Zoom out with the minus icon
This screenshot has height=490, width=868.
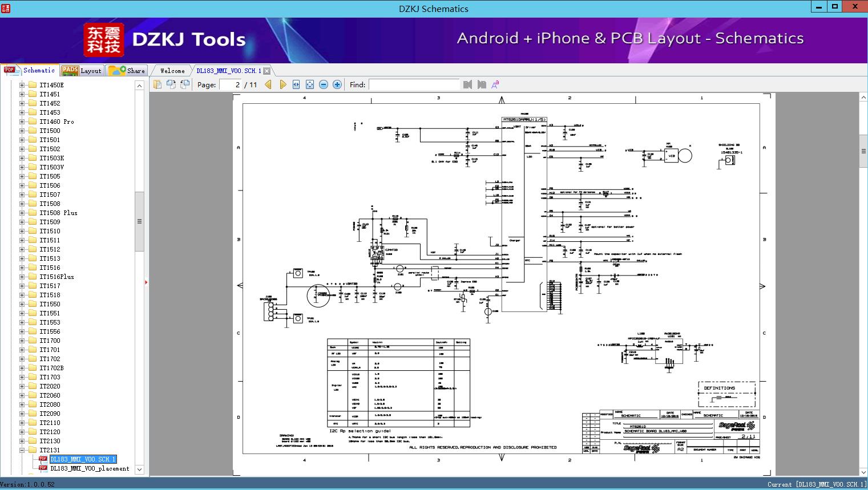point(324,84)
